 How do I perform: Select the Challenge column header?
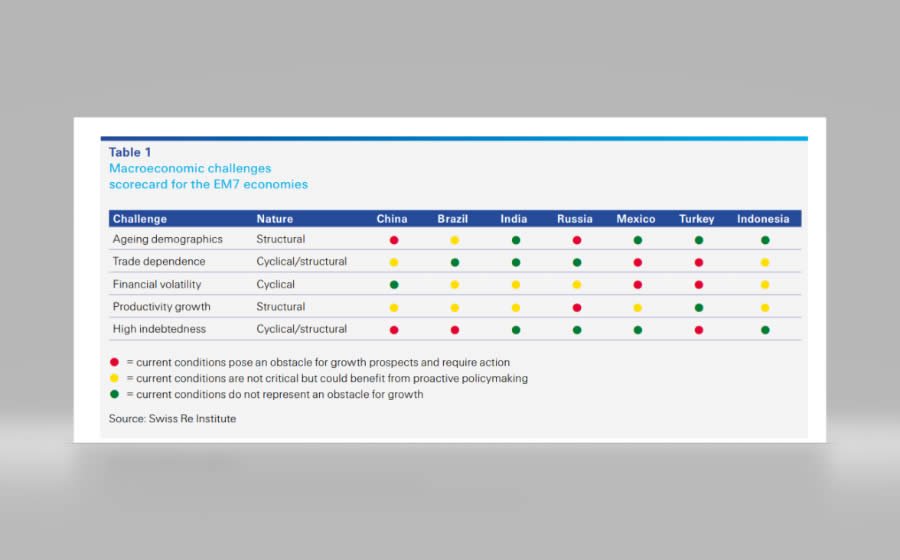tap(140, 219)
